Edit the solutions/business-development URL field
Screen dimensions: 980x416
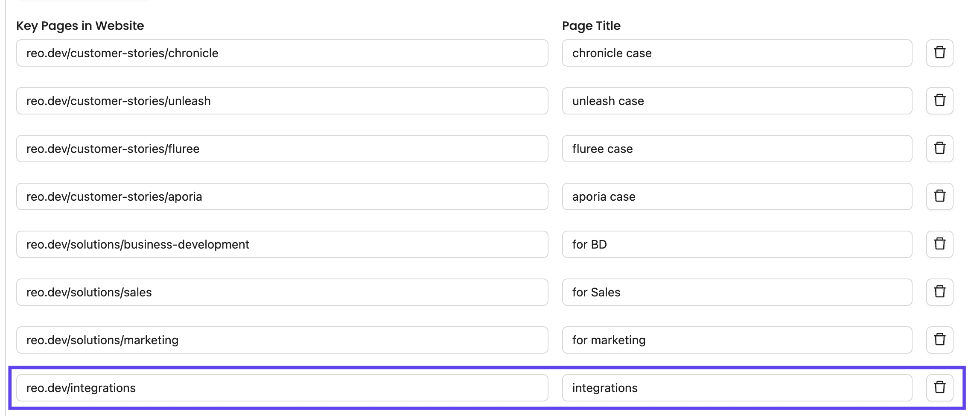click(x=282, y=244)
